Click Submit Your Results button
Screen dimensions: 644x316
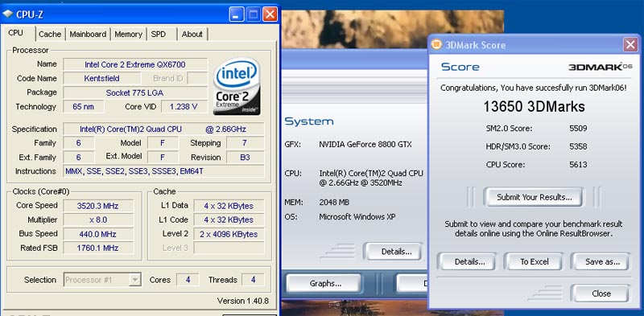tap(534, 197)
